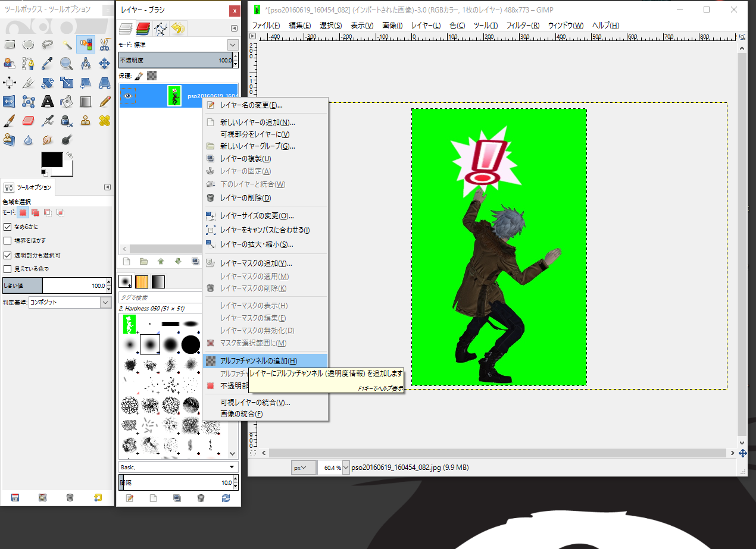Click the black foreground color swatch
The image size is (756, 549).
52,159
